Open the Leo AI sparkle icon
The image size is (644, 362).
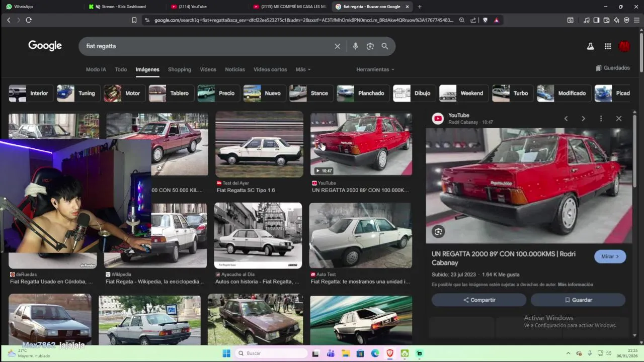(616, 20)
